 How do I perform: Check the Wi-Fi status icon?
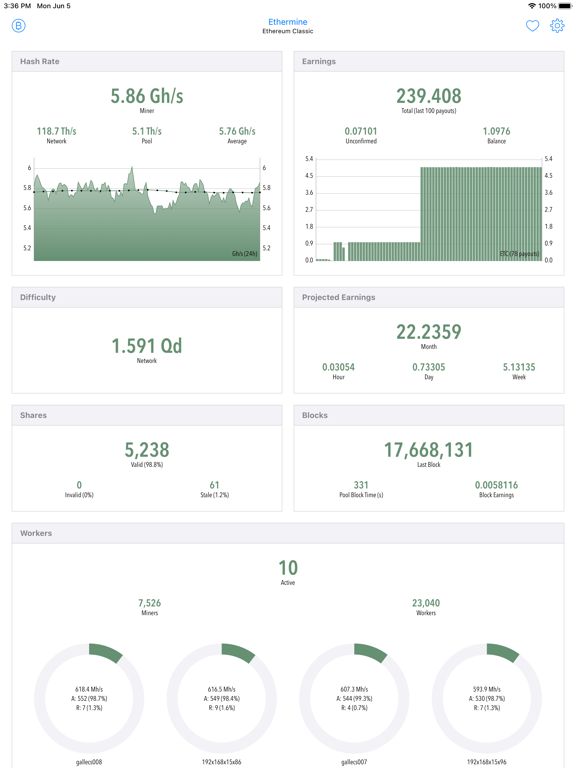pyautogui.click(x=531, y=6)
